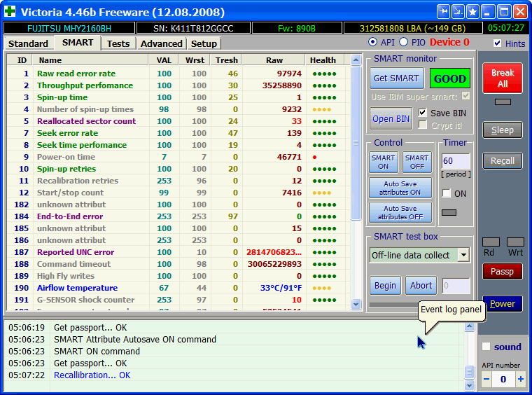The image size is (532, 395).
Task: Switch to the SMART tab
Action: point(78,43)
